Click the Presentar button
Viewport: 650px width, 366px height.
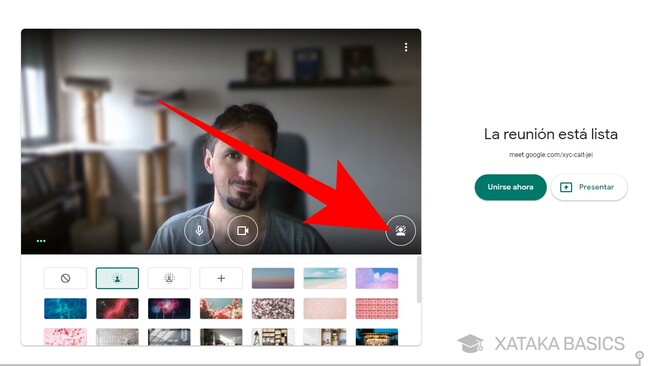pos(589,187)
